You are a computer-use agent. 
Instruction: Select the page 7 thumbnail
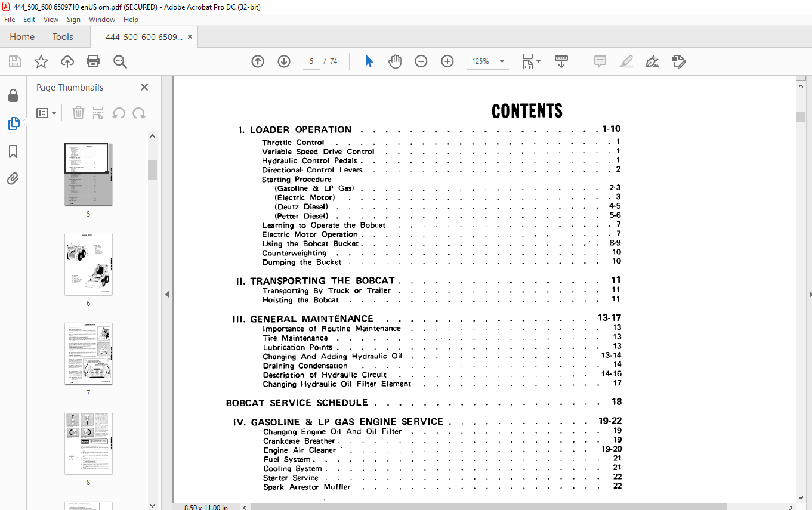tap(88, 353)
